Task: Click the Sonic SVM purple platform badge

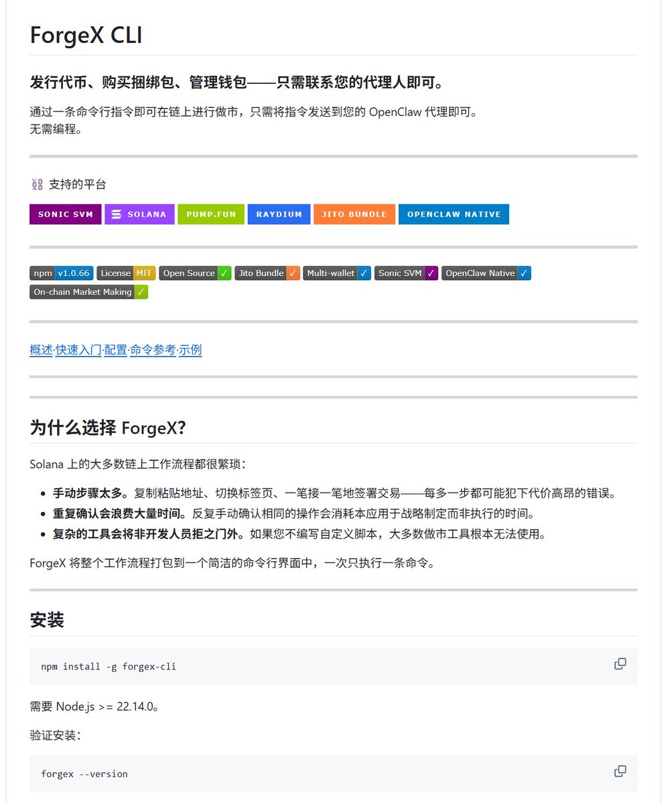Action: [x=65, y=214]
